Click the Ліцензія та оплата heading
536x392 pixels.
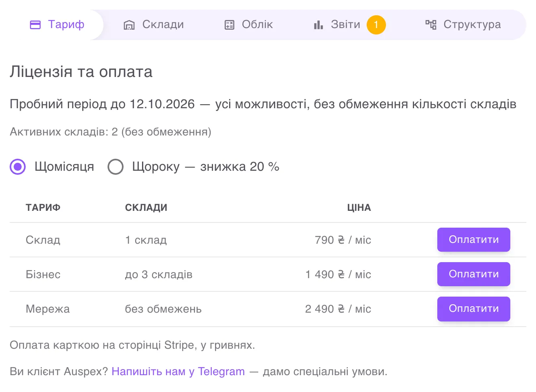pyautogui.click(x=81, y=72)
